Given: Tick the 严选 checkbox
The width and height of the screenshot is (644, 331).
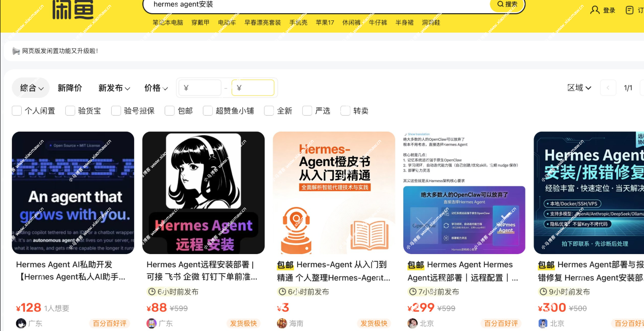Looking at the screenshot, I should point(307,111).
